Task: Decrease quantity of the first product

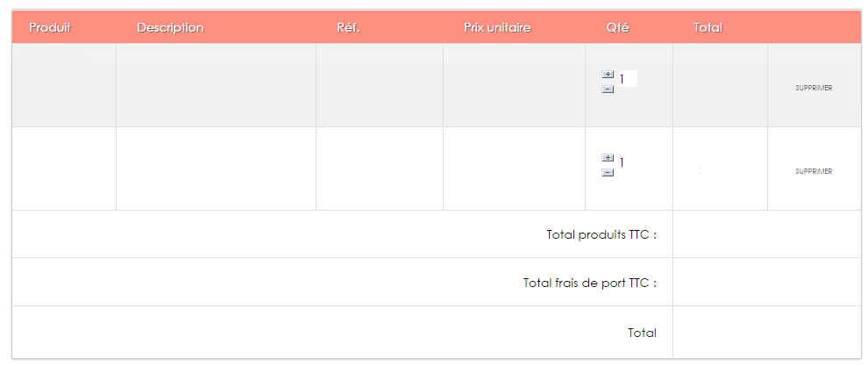Action: pyautogui.click(x=608, y=90)
